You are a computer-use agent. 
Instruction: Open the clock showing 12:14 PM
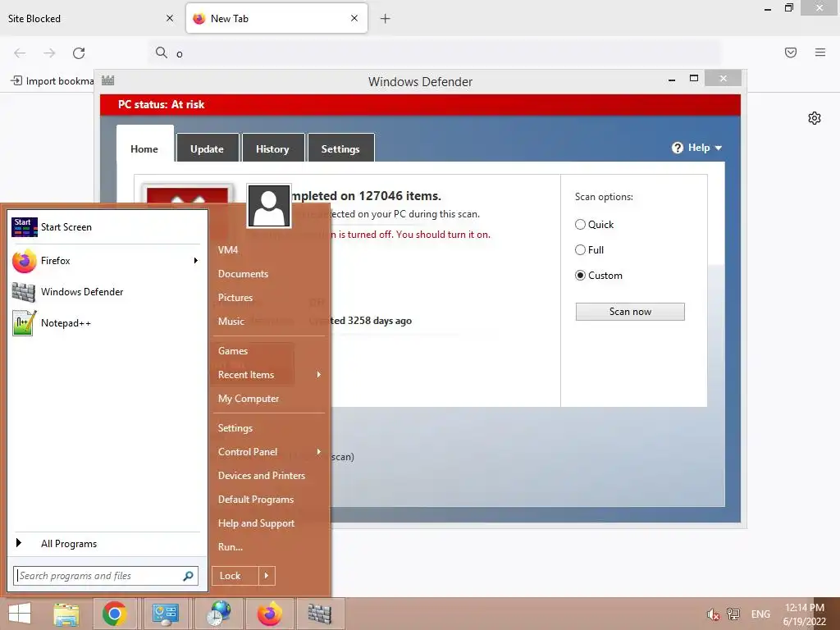coord(804,614)
